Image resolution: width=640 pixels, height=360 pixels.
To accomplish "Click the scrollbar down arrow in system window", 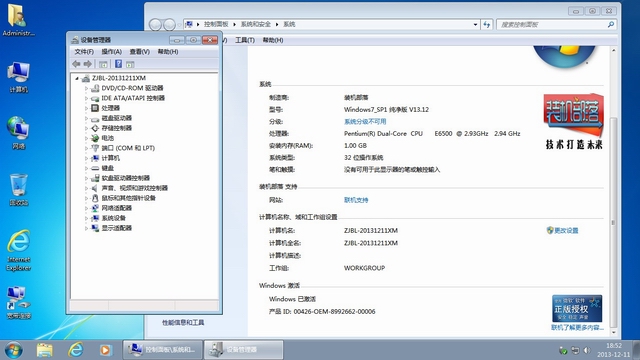I will tap(613, 333).
